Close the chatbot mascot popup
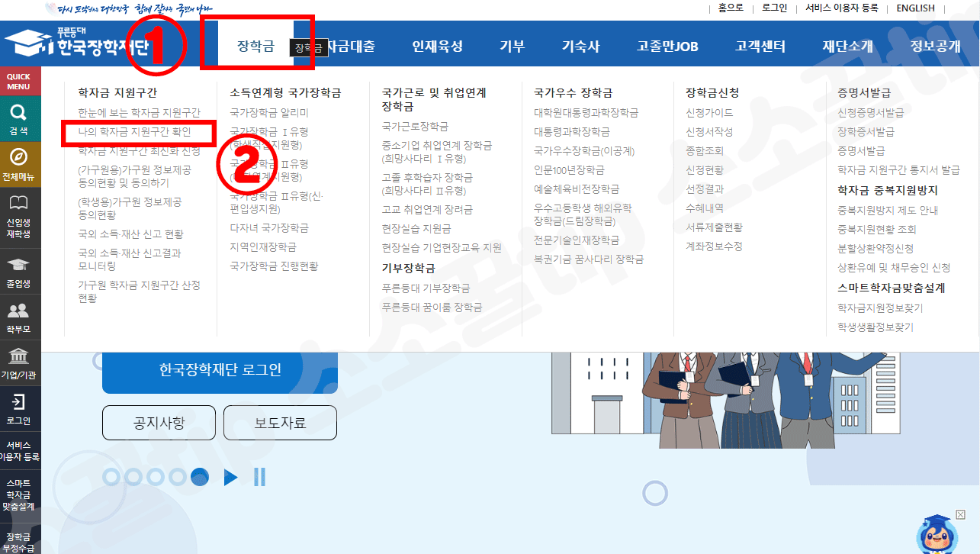Image resolution: width=980 pixels, height=554 pixels. [960, 514]
